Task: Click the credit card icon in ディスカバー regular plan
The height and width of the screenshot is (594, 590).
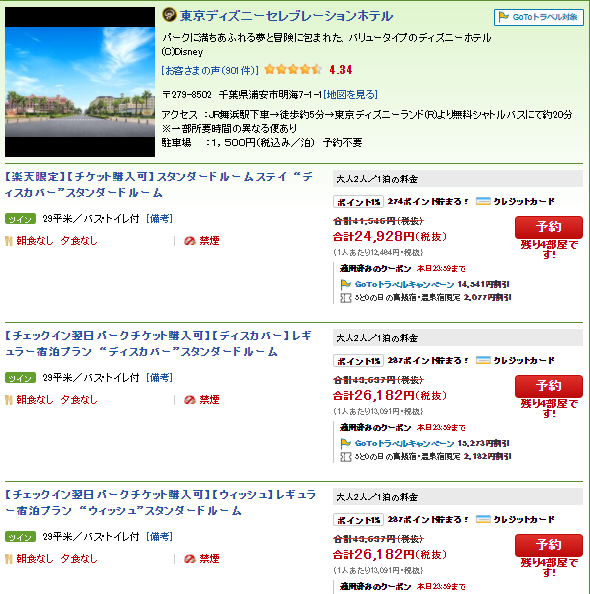Action: [483, 360]
